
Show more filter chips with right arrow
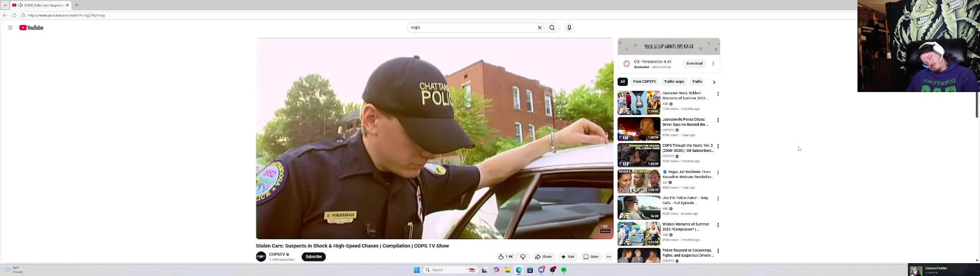tap(714, 82)
